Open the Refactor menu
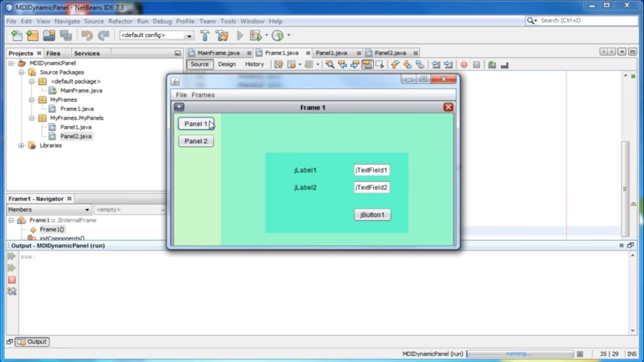This screenshot has height=362, width=644. click(x=120, y=21)
